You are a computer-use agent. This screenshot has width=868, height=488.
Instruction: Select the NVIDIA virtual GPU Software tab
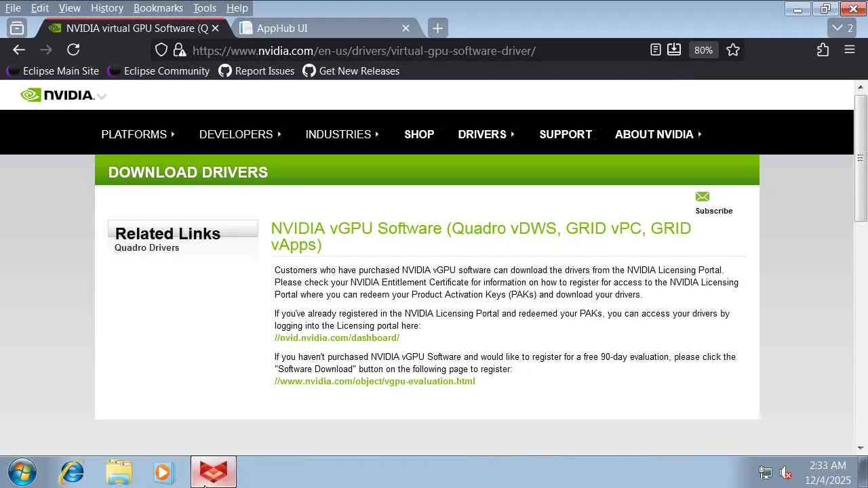(x=132, y=28)
